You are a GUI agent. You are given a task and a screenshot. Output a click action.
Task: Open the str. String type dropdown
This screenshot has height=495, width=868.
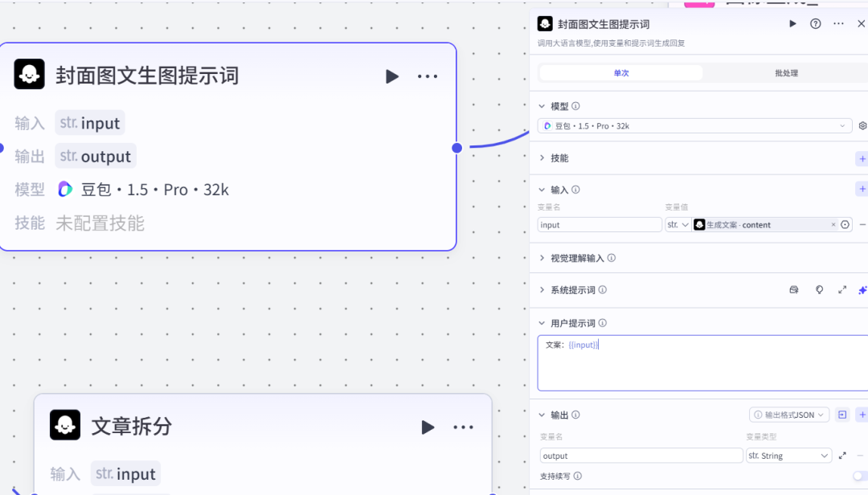tap(788, 456)
